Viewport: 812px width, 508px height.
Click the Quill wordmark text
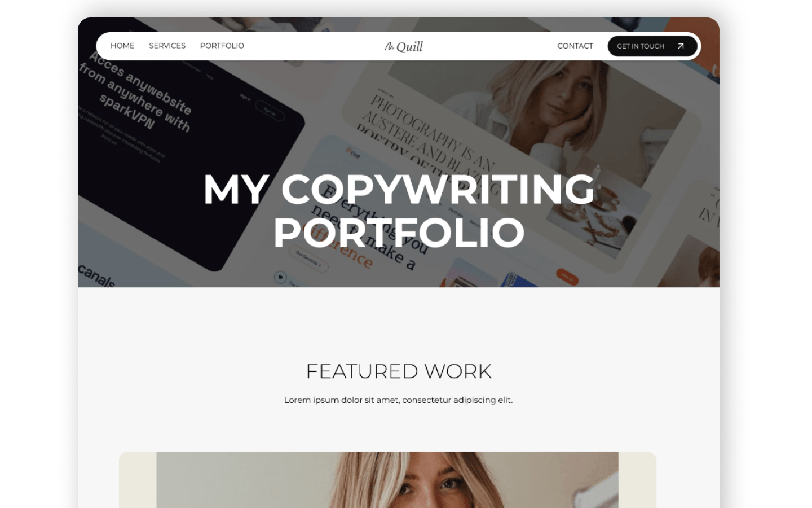point(410,47)
